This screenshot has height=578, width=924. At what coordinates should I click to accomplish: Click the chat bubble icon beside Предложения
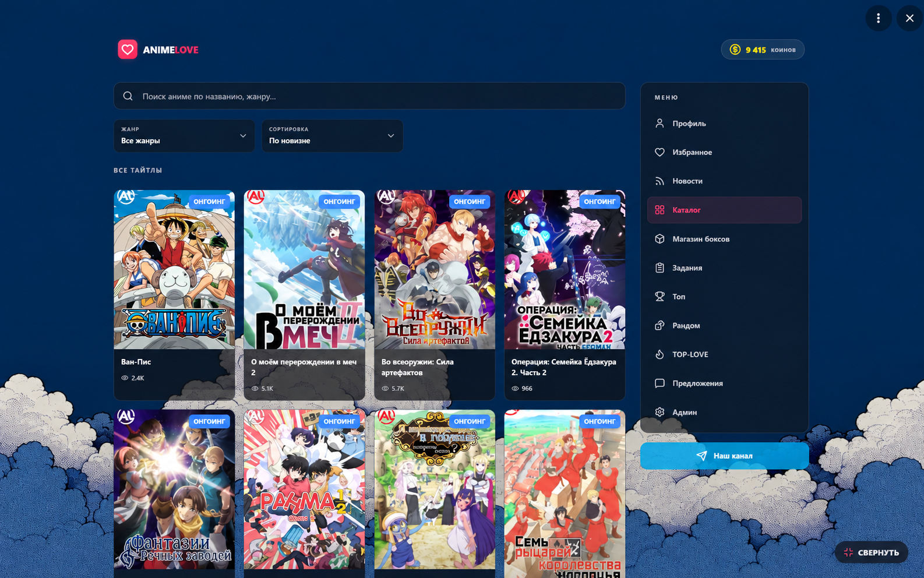660,383
